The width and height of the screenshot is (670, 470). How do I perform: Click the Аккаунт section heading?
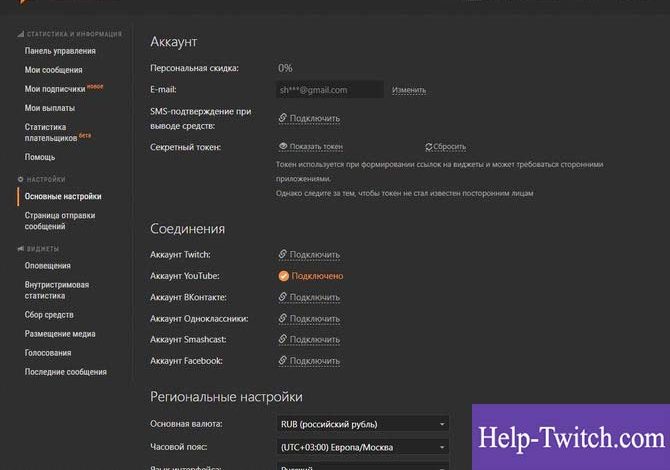173,42
